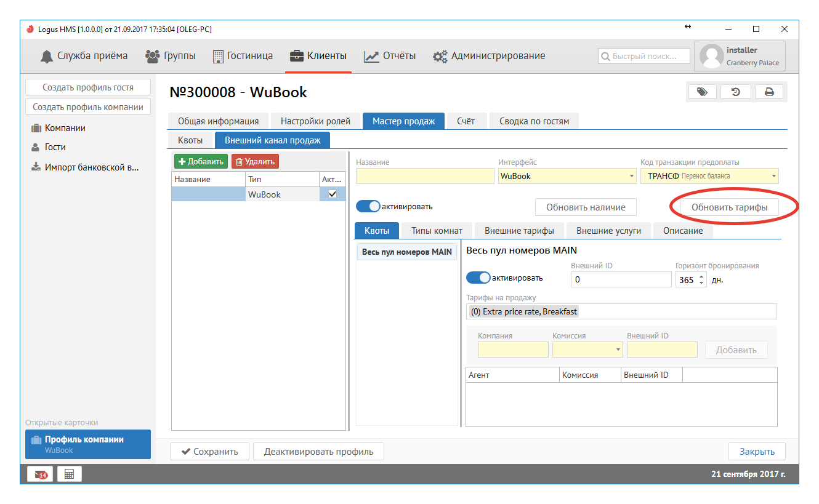Screen dimensions: 819x504
Task: Select Квоты sub-tab beside Внешний канал продаж
Action: (x=190, y=140)
